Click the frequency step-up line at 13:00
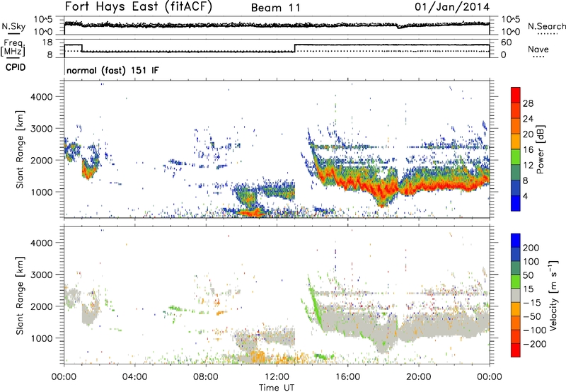 pos(295,48)
